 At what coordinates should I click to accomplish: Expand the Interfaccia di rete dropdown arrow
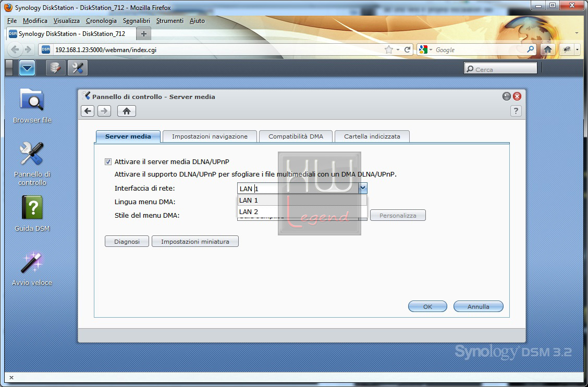point(363,189)
